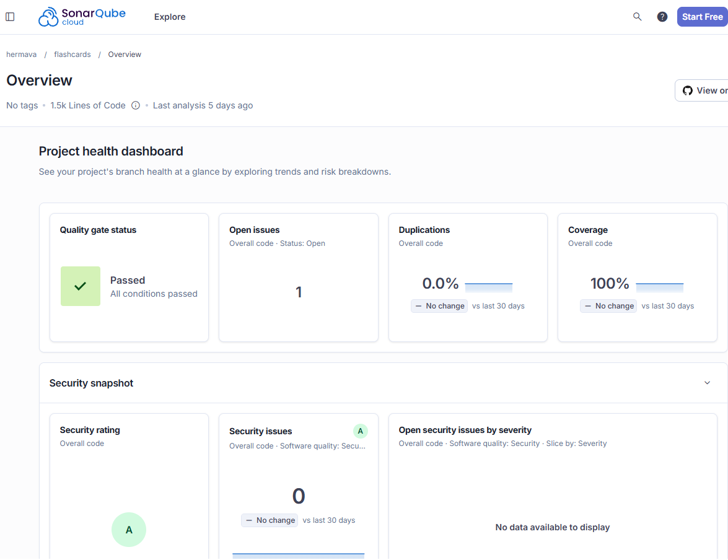Click the large Security rating A circle

[129, 530]
